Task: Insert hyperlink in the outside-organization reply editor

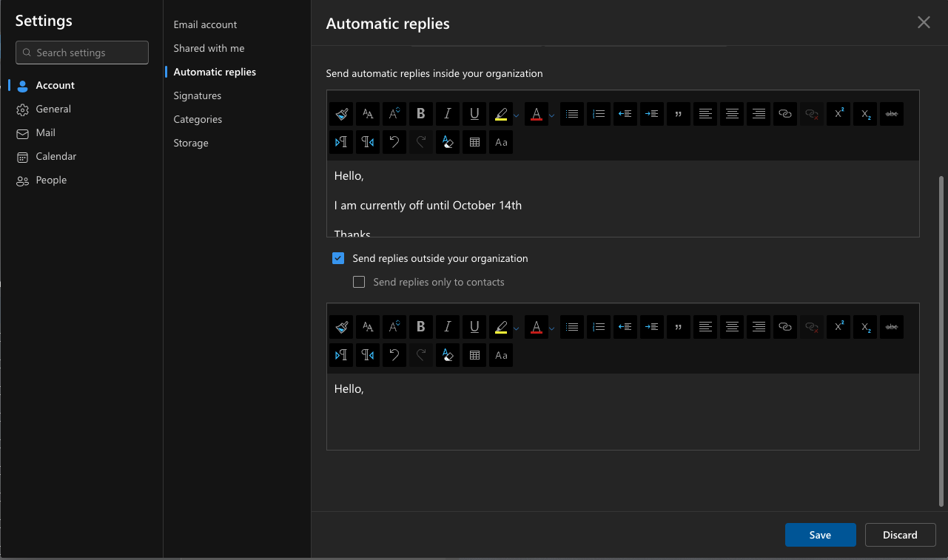Action: coord(785,327)
